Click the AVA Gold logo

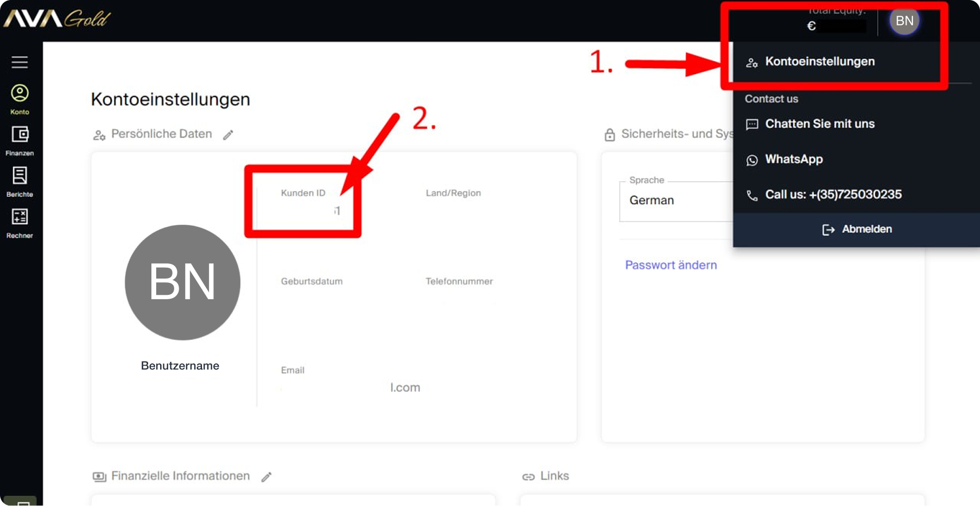(x=57, y=19)
